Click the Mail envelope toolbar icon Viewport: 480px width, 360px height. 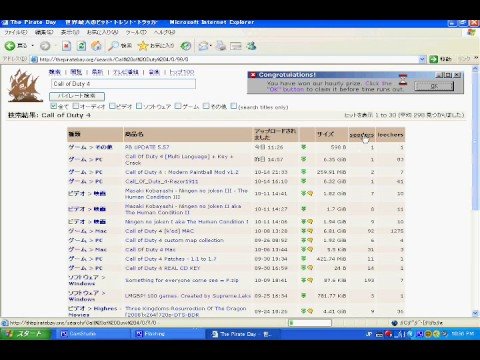click(203, 46)
